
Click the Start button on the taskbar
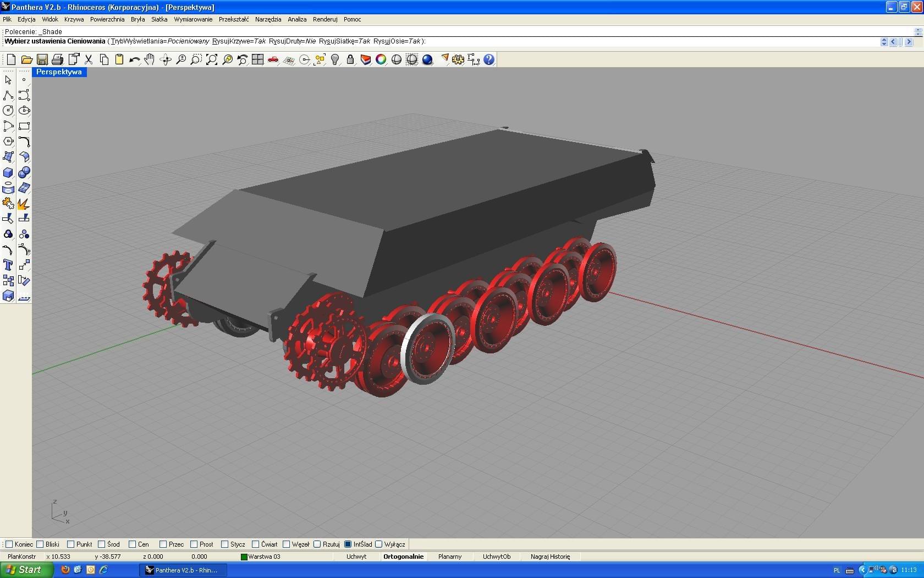tap(26, 570)
